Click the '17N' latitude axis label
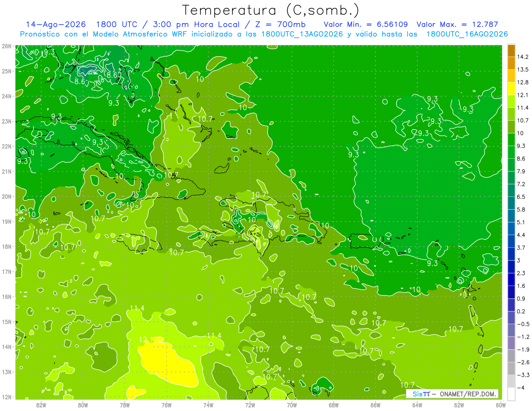 pos(7,271)
